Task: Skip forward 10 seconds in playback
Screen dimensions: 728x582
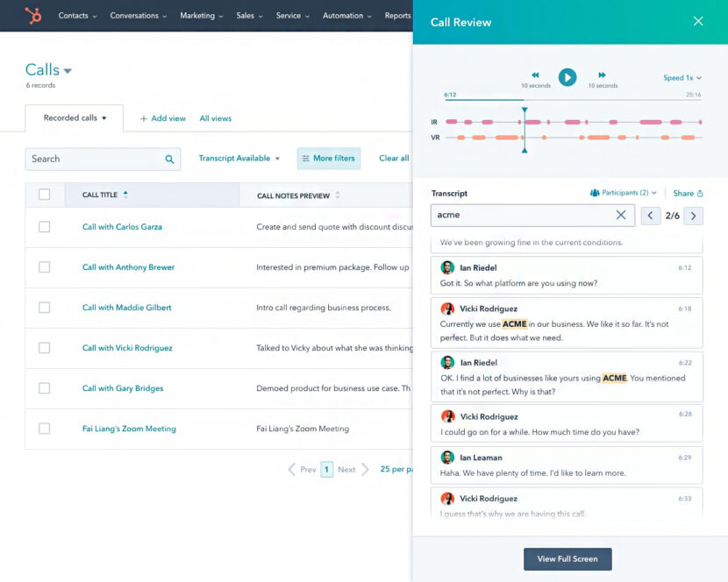Action: [x=600, y=77]
